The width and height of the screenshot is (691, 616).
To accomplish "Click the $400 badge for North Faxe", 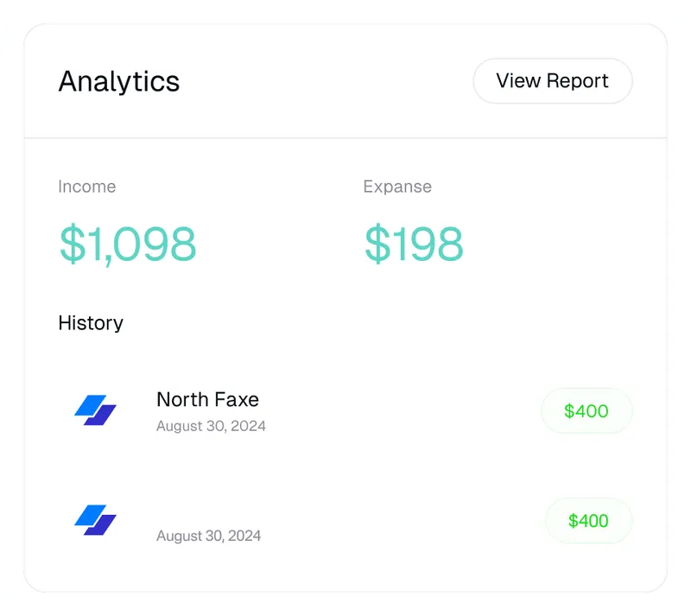I will point(586,411).
